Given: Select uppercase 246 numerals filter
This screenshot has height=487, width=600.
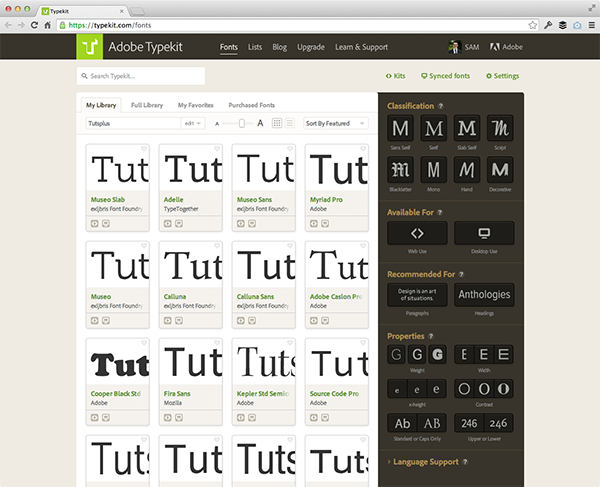Looking at the screenshot, I should coord(469,423).
